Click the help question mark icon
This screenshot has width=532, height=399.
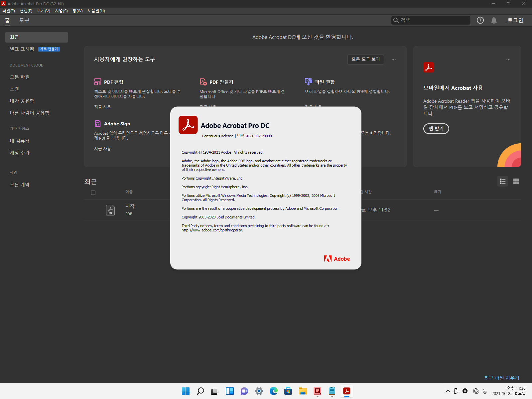click(480, 20)
